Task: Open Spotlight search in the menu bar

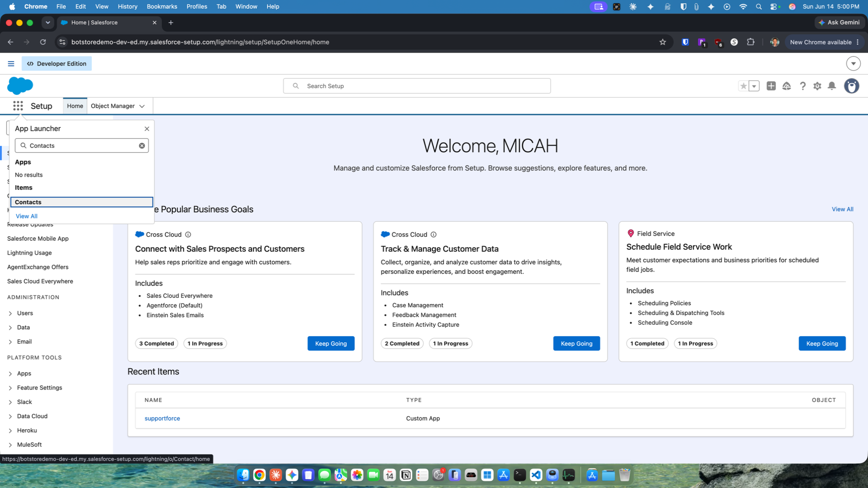Action: (759, 7)
